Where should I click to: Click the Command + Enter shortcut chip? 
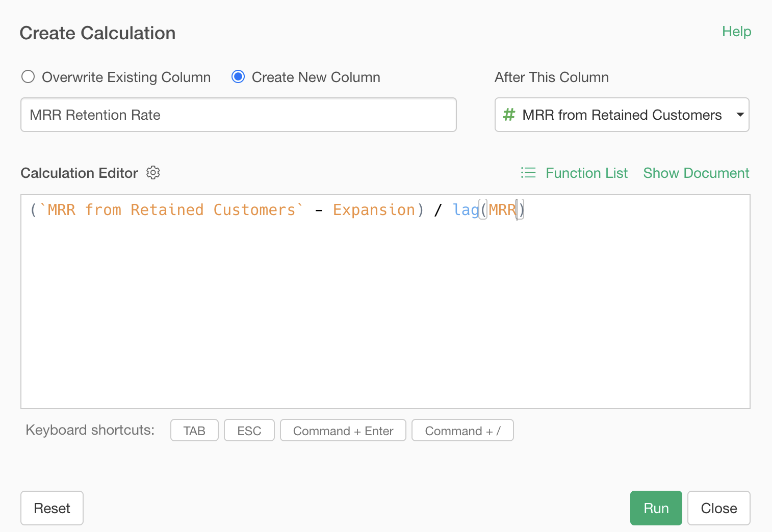(343, 431)
